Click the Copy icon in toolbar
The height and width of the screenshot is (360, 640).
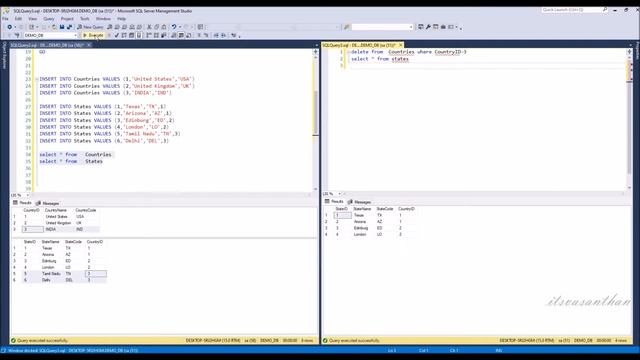point(156,27)
